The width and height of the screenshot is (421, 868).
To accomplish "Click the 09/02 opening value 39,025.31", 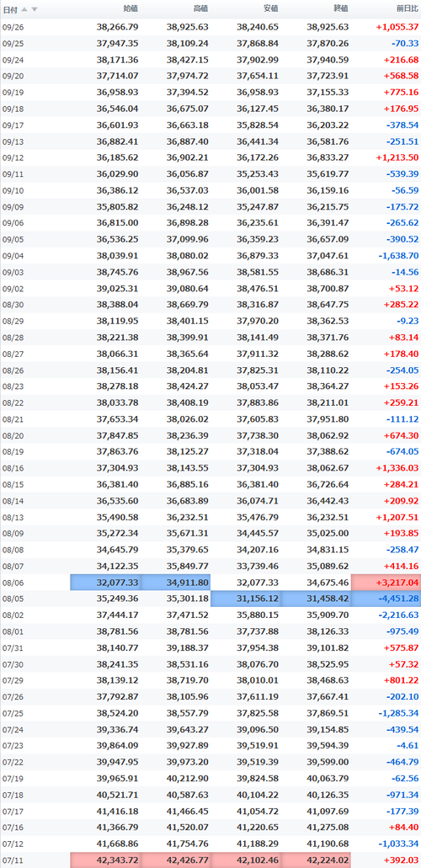I will pos(117,289).
